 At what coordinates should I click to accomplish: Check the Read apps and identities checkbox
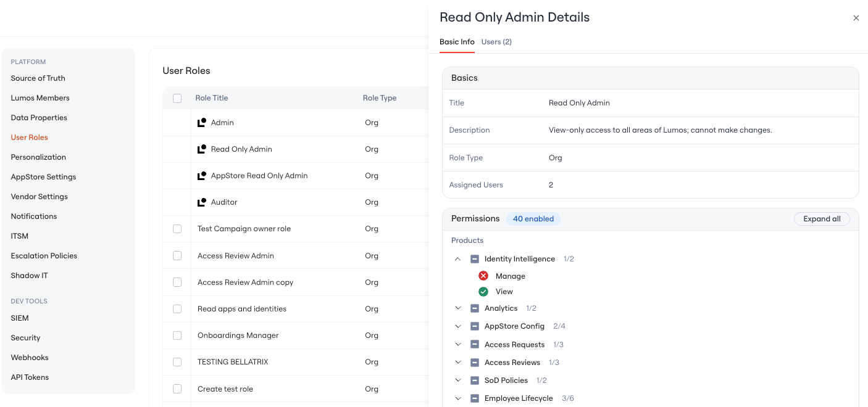coord(177,308)
